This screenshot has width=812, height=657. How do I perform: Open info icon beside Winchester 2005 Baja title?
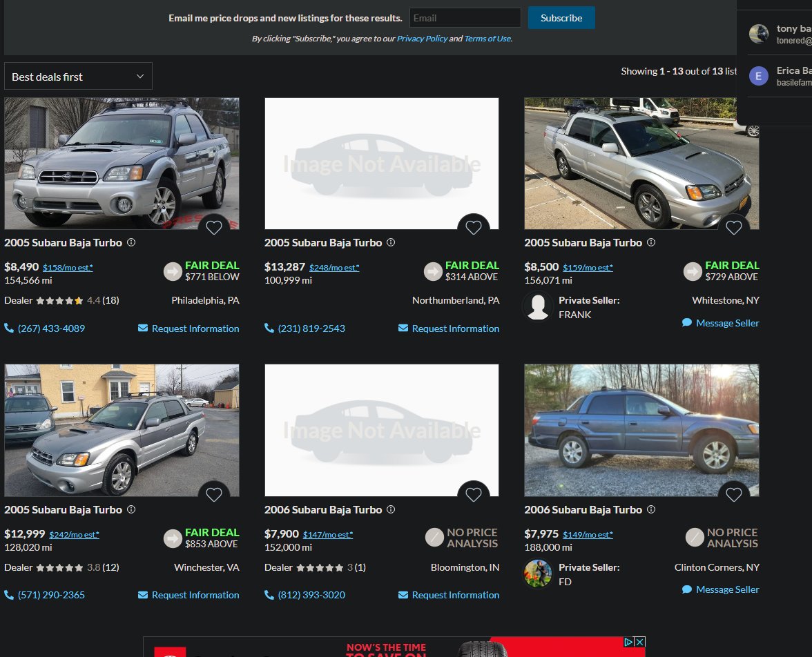131,509
